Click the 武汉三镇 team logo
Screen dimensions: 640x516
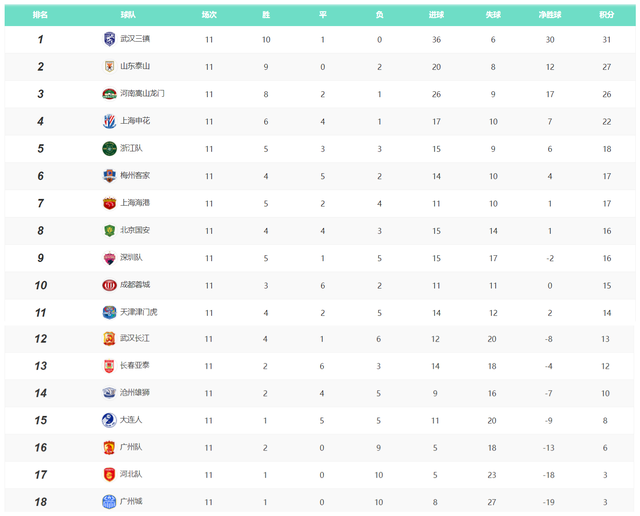[x=109, y=39]
